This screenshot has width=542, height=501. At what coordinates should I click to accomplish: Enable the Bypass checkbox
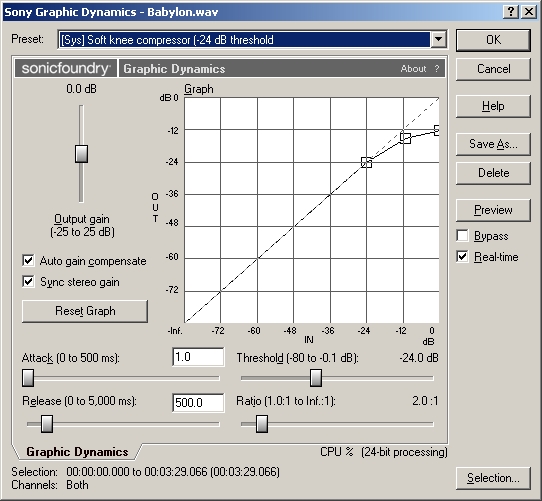coord(462,236)
